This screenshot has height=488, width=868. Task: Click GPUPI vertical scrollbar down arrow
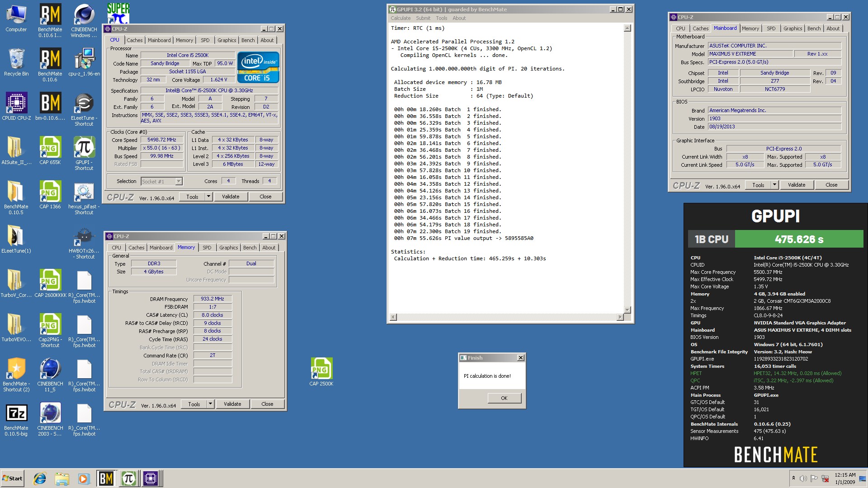tap(627, 310)
